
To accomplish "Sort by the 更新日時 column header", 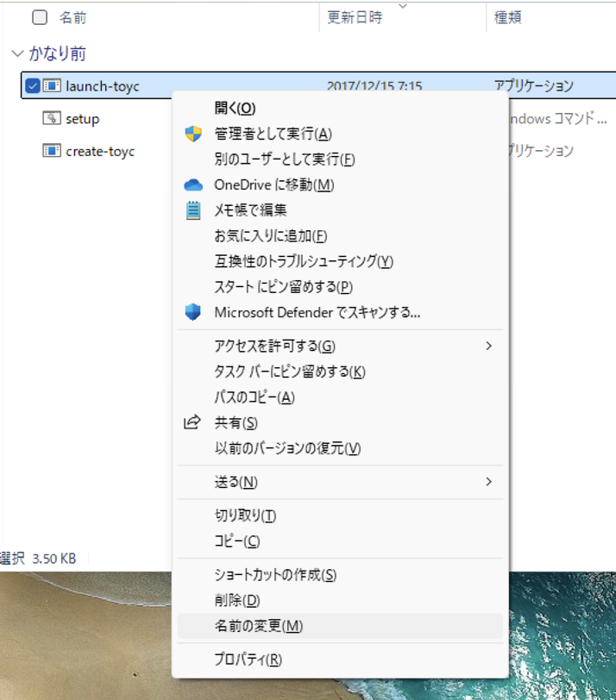I will click(355, 17).
